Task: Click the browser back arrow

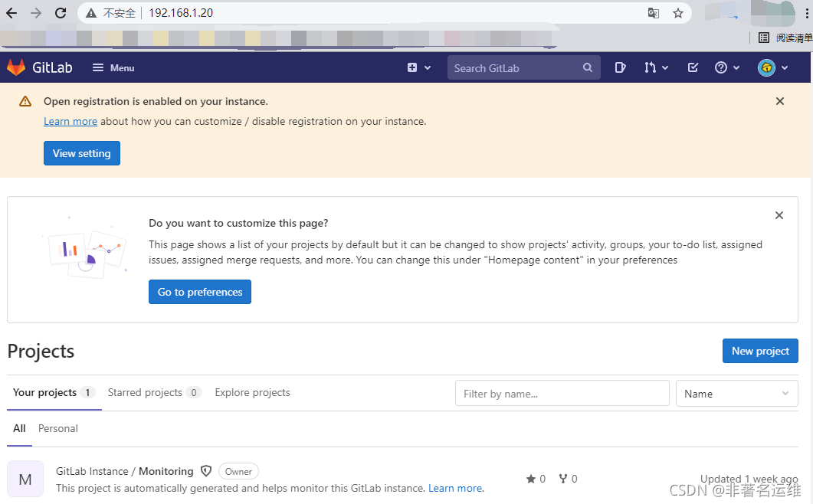Action: [x=11, y=13]
